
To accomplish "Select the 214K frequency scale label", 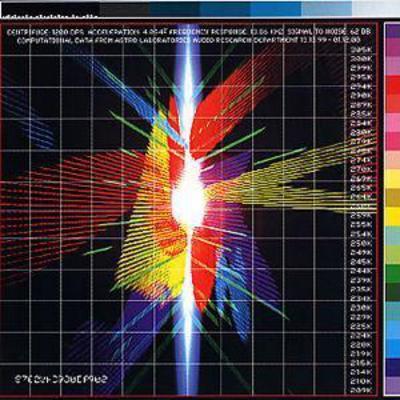I will tap(361, 371).
